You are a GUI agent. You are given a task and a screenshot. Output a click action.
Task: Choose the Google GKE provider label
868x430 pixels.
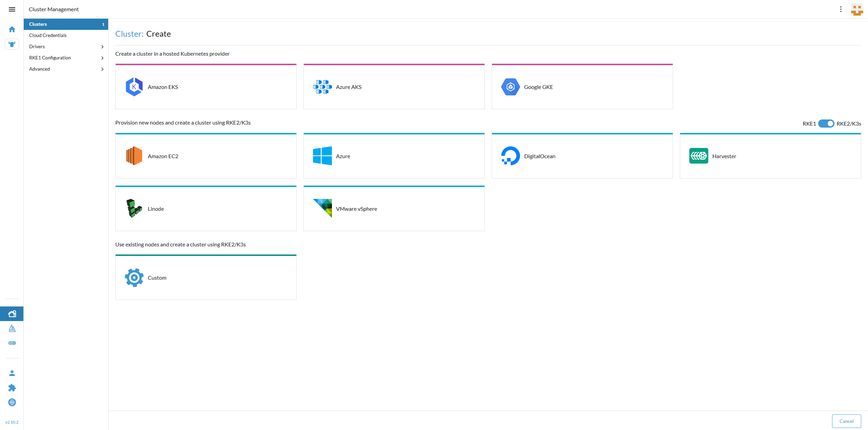point(538,87)
